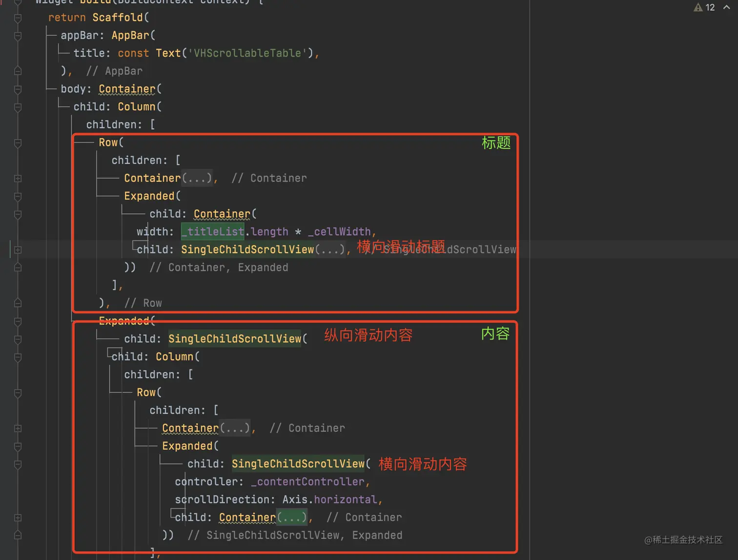Viewport: 738px width, 560px height.
Task: Click the gutter plus icon near SingleChildScrollView child
Action: [18, 250]
